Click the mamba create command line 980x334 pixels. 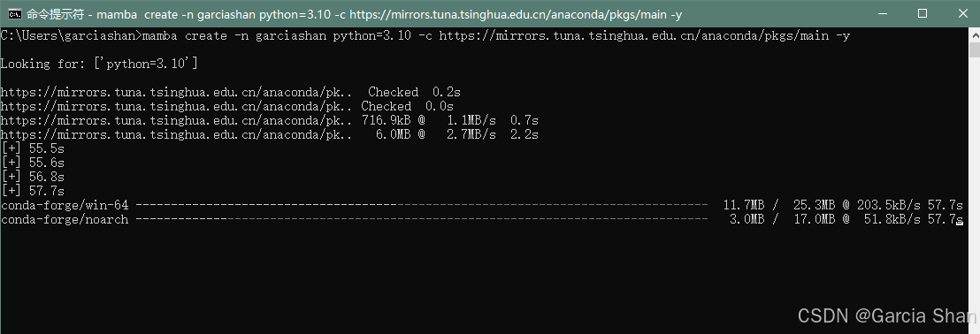click(425, 35)
